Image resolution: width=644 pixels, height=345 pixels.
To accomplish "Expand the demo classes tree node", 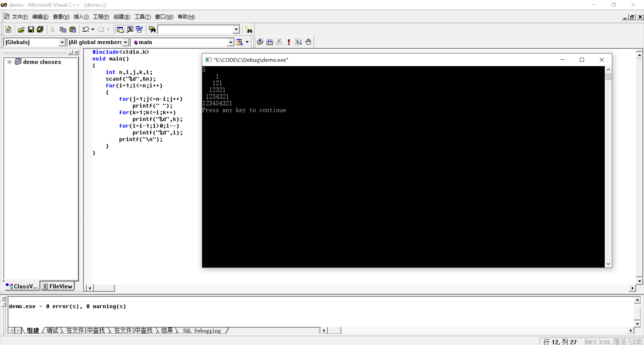I will 9,62.
